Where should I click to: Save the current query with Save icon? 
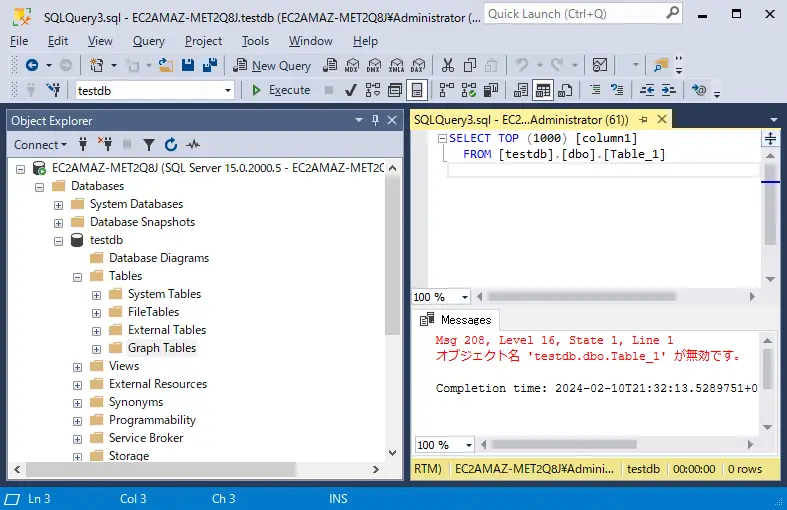(x=188, y=65)
